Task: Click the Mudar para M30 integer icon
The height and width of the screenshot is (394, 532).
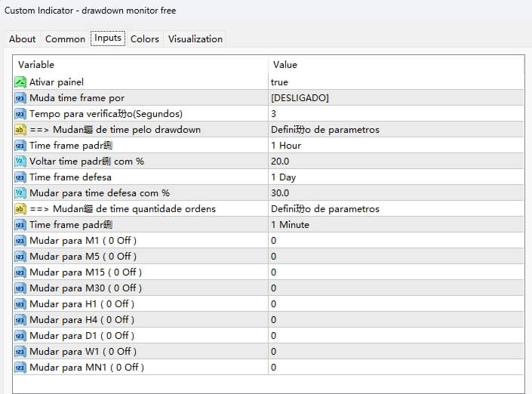Action: coord(20,288)
